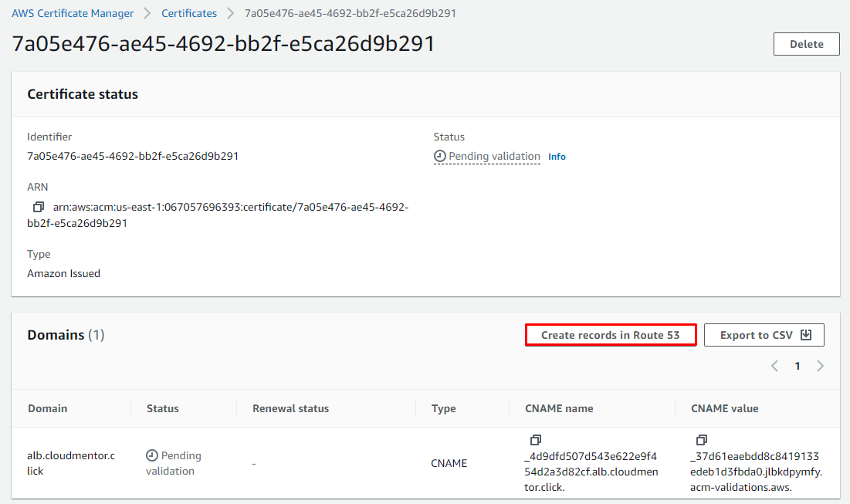
Task: Click the clock icon beside Pending validation status
Action: (x=440, y=156)
